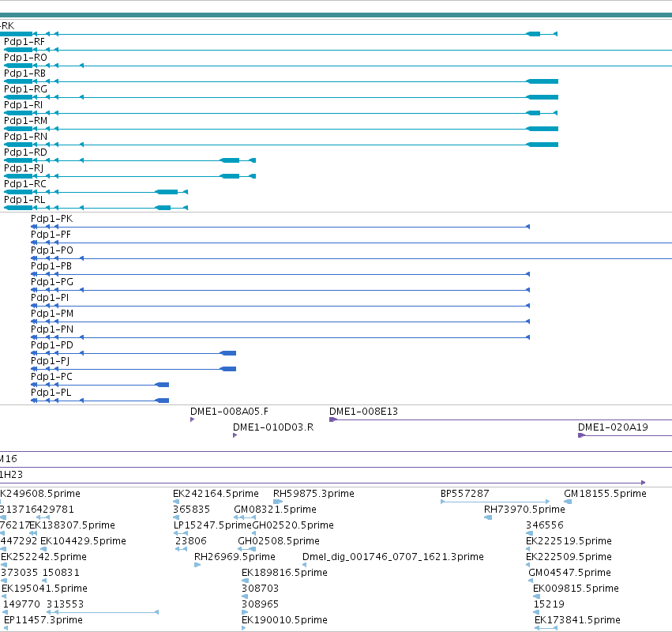Viewport: 672px width, 632px height.
Task: Click the LP15247.5prime EST label
Action: click(212, 525)
